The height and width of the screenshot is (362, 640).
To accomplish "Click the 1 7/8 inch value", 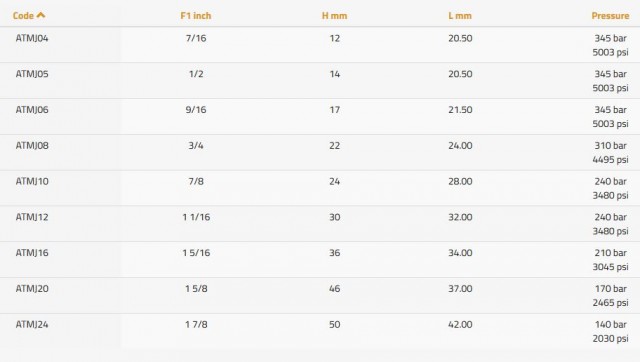I will point(196,324).
